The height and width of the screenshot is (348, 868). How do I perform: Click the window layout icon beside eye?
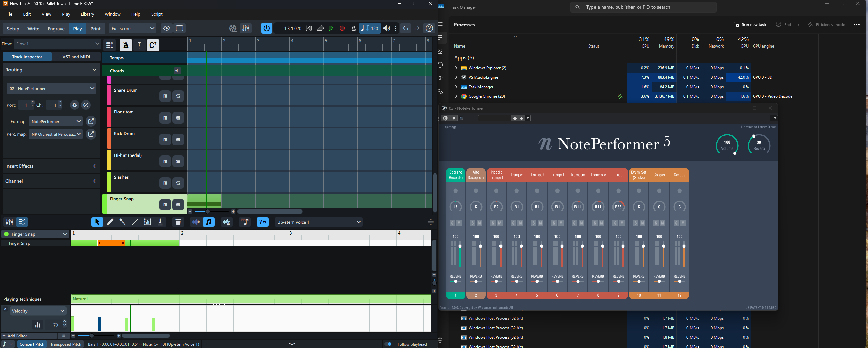click(x=180, y=29)
